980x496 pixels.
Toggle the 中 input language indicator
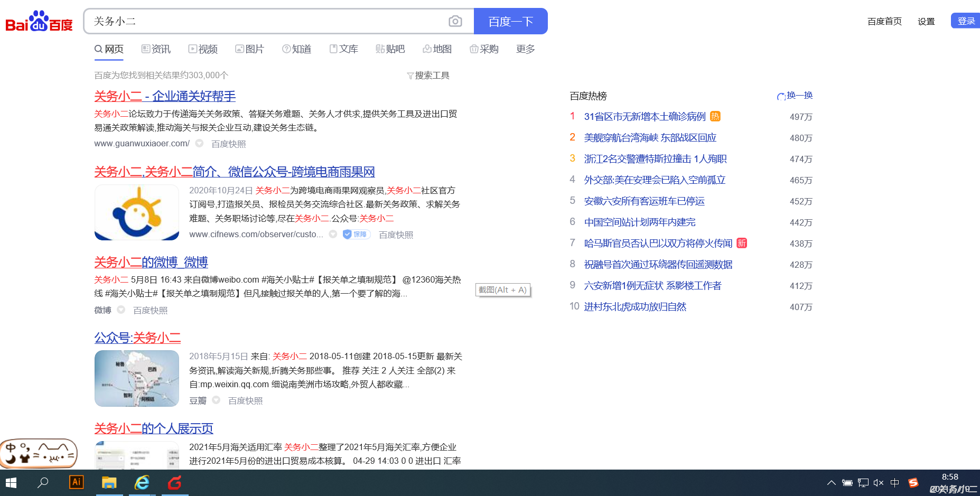pos(894,483)
